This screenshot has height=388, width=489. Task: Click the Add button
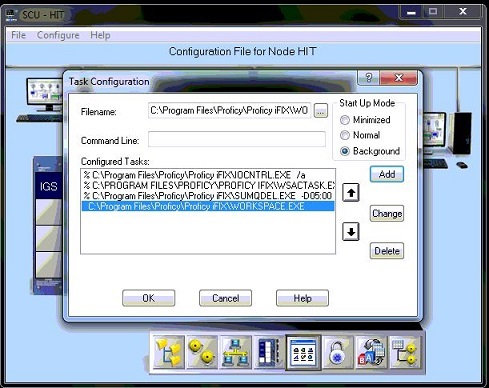(387, 174)
